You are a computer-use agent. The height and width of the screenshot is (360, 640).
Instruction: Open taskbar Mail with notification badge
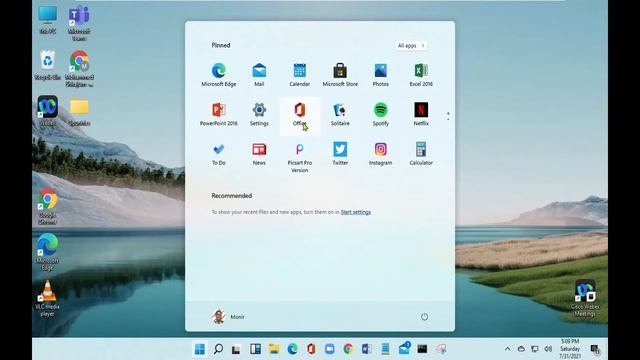tap(404, 349)
